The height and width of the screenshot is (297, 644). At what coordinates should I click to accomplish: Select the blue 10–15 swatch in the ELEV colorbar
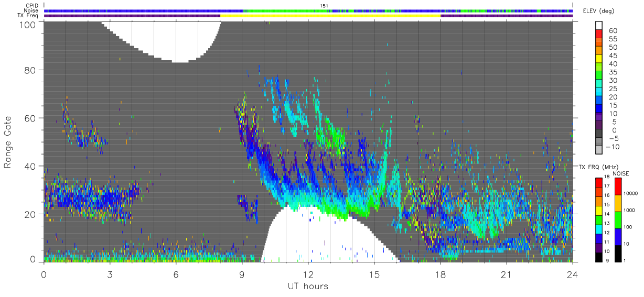tap(600, 109)
